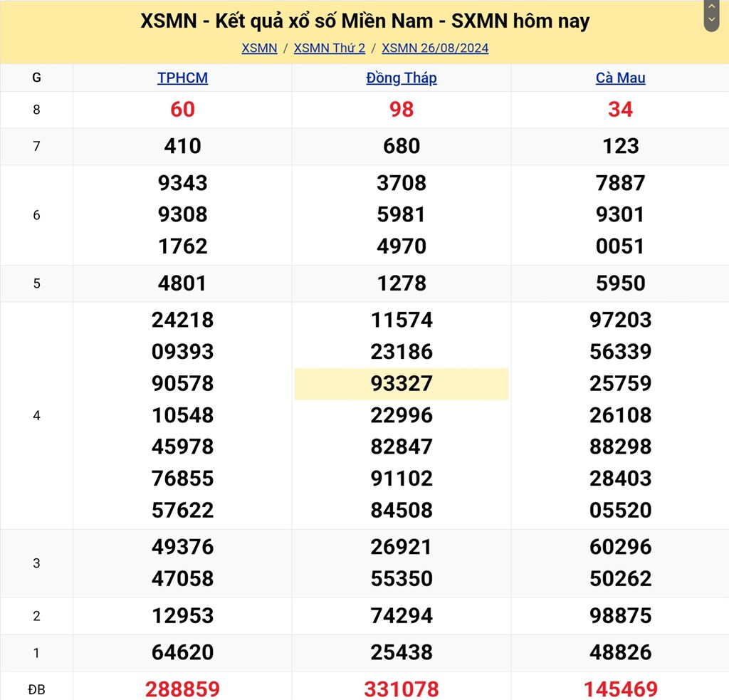Click the highlighted number 93327
The image size is (729, 700).
[402, 384]
